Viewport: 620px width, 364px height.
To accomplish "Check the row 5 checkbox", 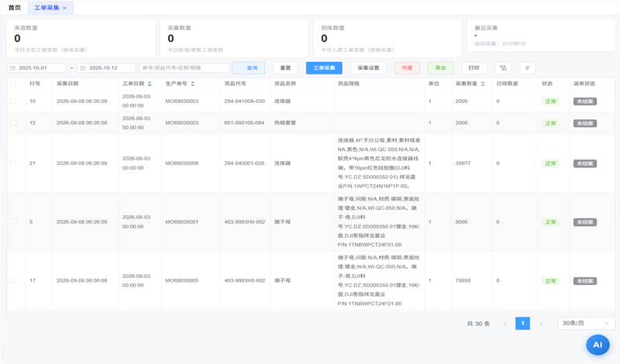I will 13,222.
